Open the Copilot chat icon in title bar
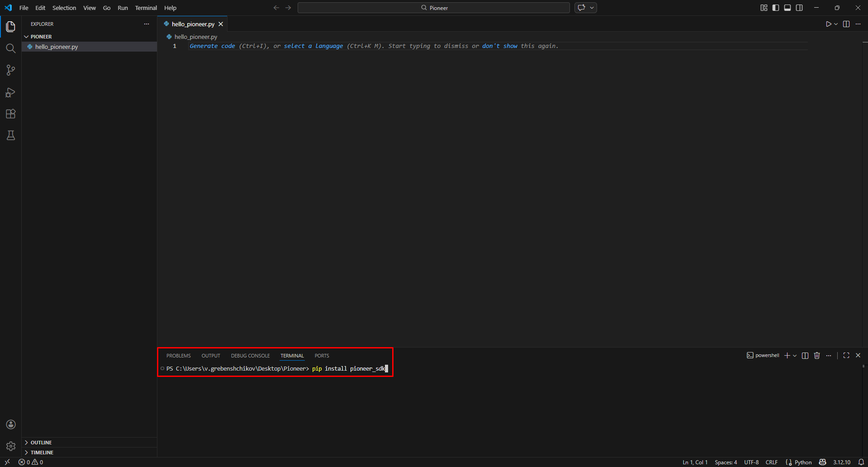This screenshot has height=467, width=868. (582, 8)
